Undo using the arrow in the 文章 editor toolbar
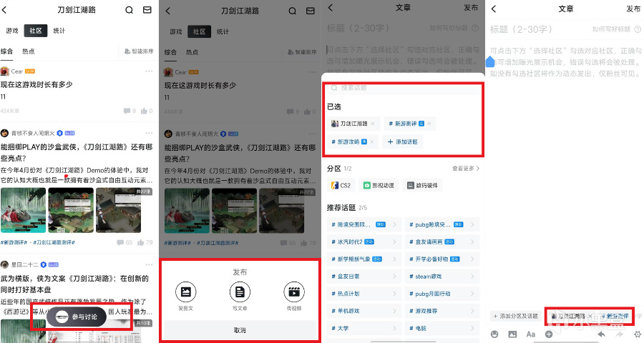This screenshot has width=644, height=343. tap(601, 334)
